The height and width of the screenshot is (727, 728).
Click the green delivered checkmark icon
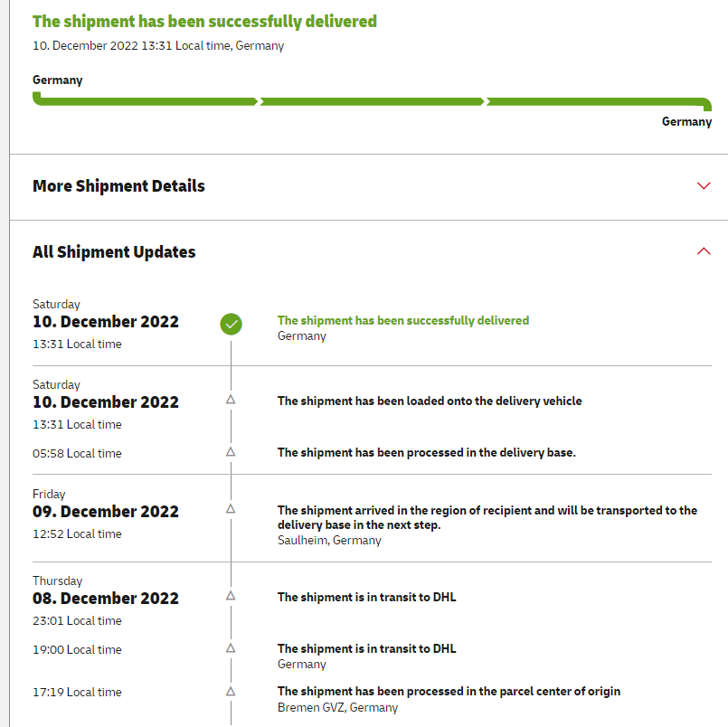[231, 323]
